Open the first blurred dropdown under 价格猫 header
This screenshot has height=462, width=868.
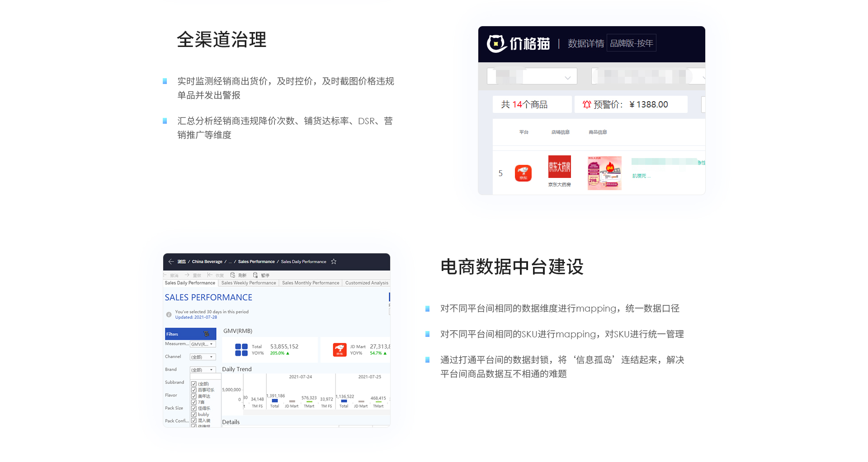tap(532, 77)
